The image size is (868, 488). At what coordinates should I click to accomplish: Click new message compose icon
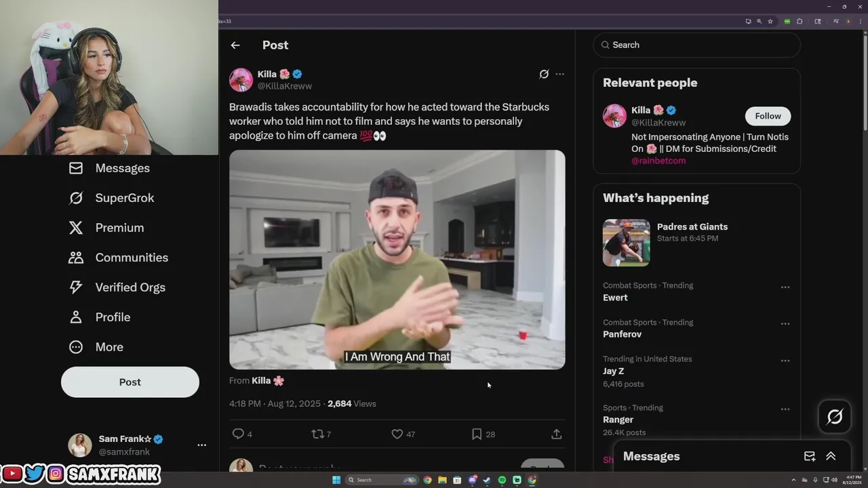[x=810, y=456]
